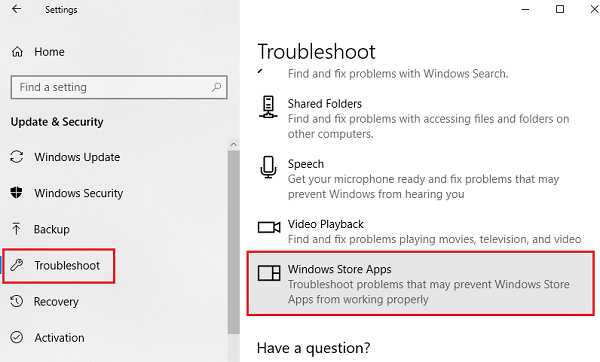The image size is (600, 362).
Task: Click the back arrow icon in Settings
Action: 16,9
